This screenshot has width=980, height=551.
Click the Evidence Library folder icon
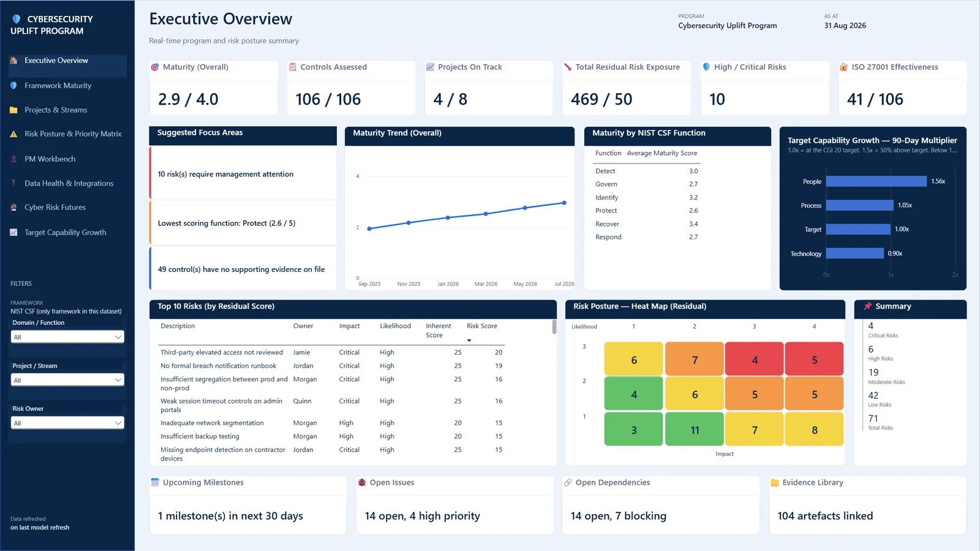[775, 482]
